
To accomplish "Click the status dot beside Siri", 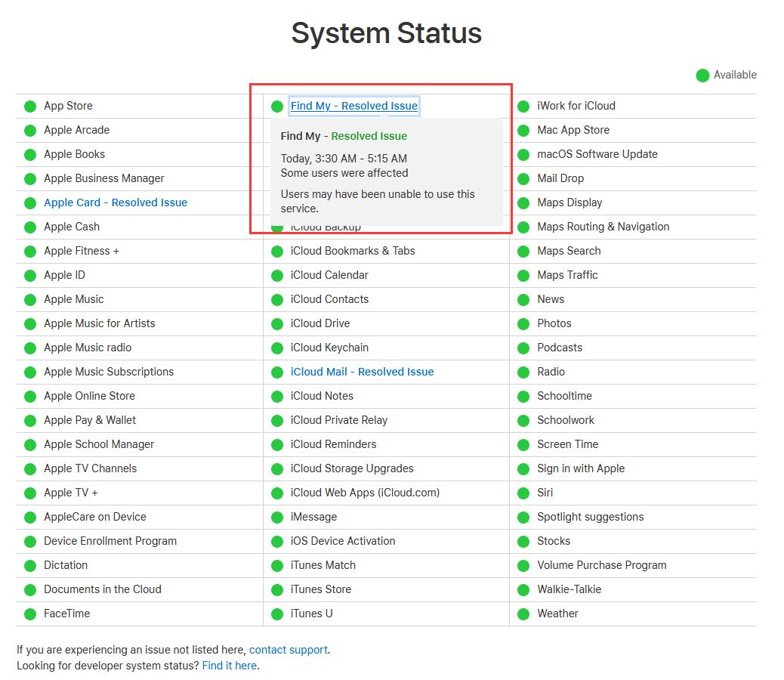I will (523, 493).
